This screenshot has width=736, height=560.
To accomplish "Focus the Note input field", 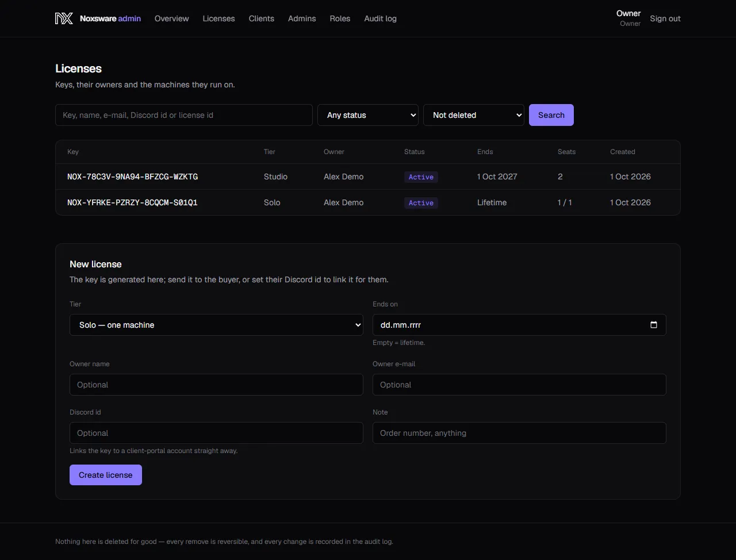I will pos(519,433).
